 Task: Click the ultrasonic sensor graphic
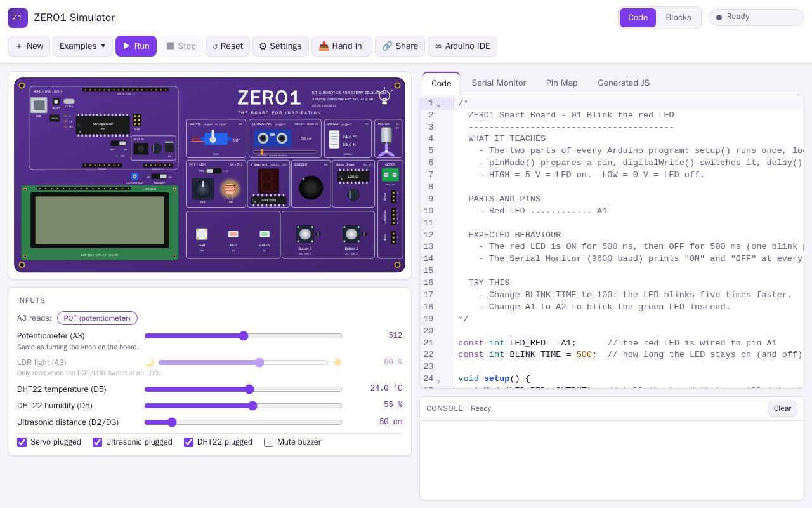pos(273,138)
